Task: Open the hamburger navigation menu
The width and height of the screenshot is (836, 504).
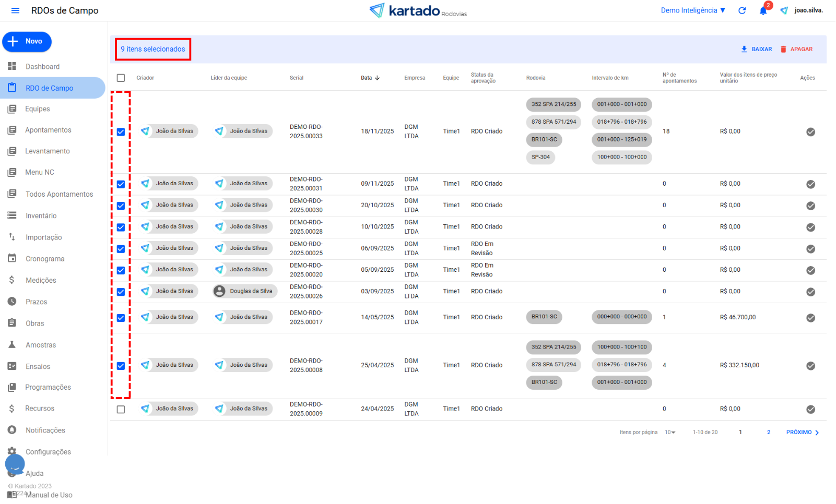Action: coord(15,10)
